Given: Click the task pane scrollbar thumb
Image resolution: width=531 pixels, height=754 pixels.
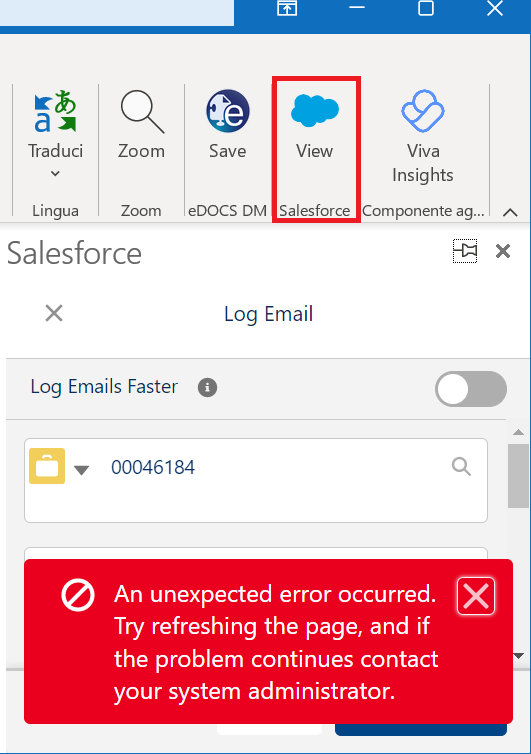Looking at the screenshot, I should point(518,476).
